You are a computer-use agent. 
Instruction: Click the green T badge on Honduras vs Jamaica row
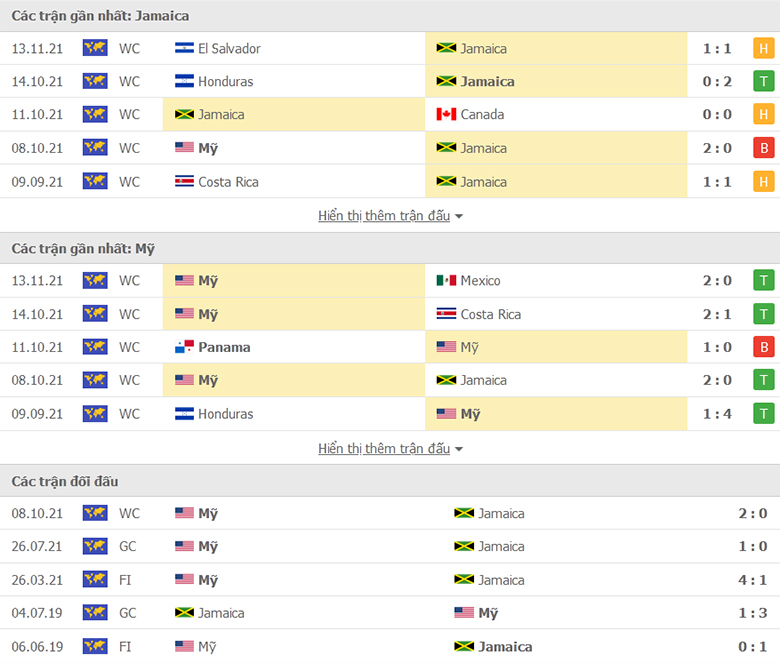763,81
